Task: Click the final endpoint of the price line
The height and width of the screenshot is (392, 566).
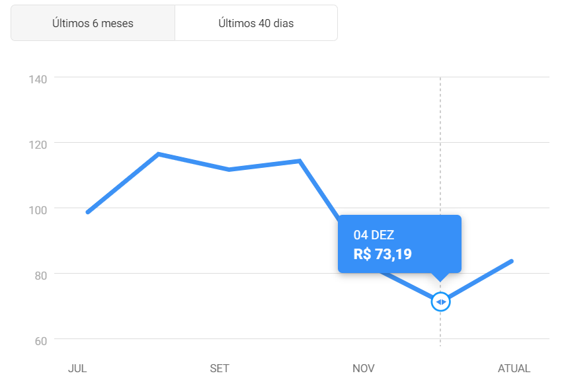Action: (x=511, y=261)
